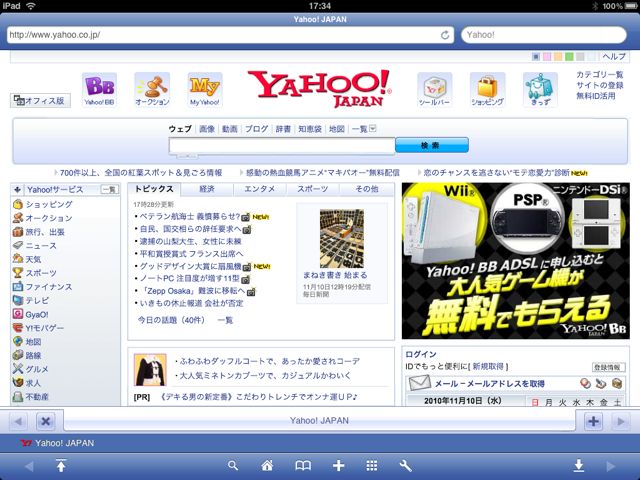Open bookmarks book icon
This screenshot has width=640, height=480.
coord(303,465)
